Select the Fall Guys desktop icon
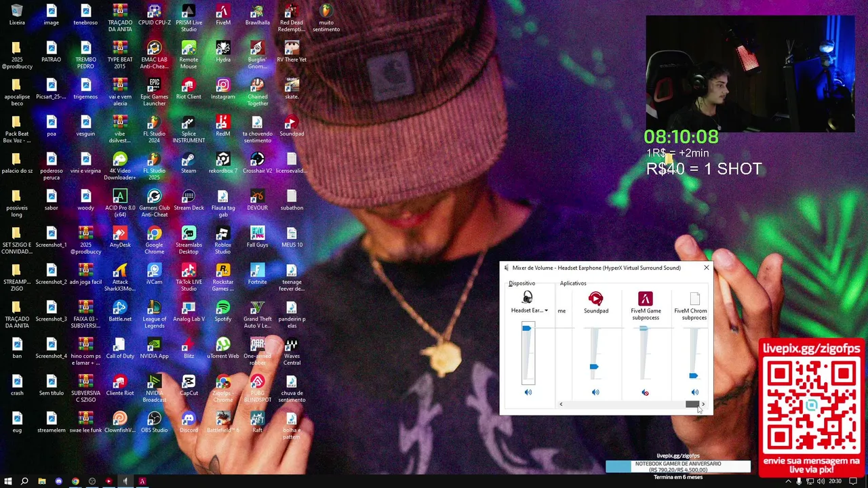868x488 pixels. pyautogui.click(x=257, y=237)
